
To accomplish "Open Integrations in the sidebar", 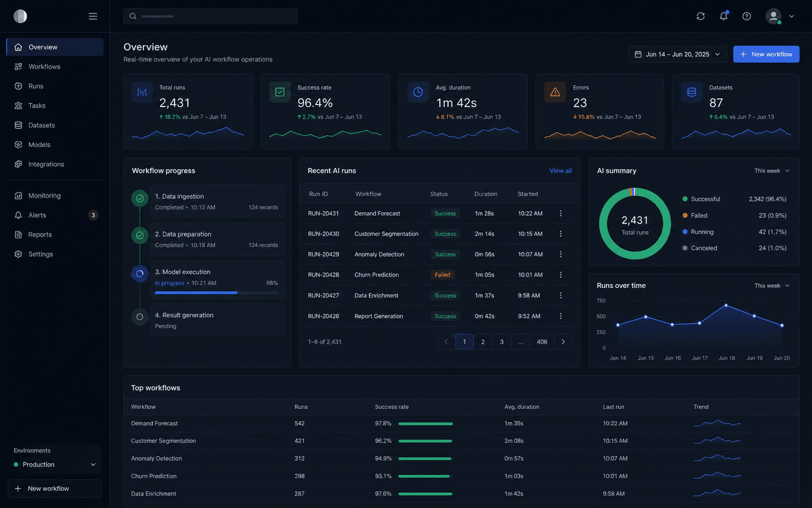I will coord(55,164).
